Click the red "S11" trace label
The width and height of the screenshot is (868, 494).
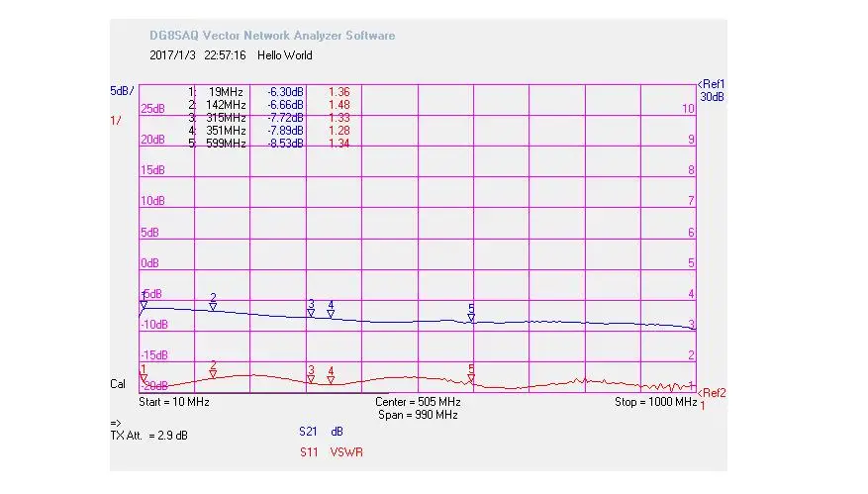tap(309, 452)
